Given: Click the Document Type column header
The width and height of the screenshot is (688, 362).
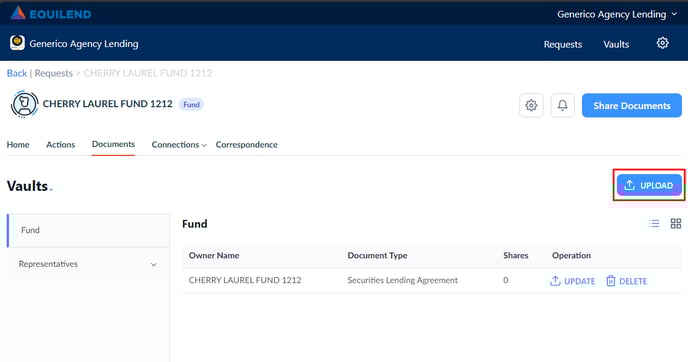Looking at the screenshot, I should click(x=377, y=255).
